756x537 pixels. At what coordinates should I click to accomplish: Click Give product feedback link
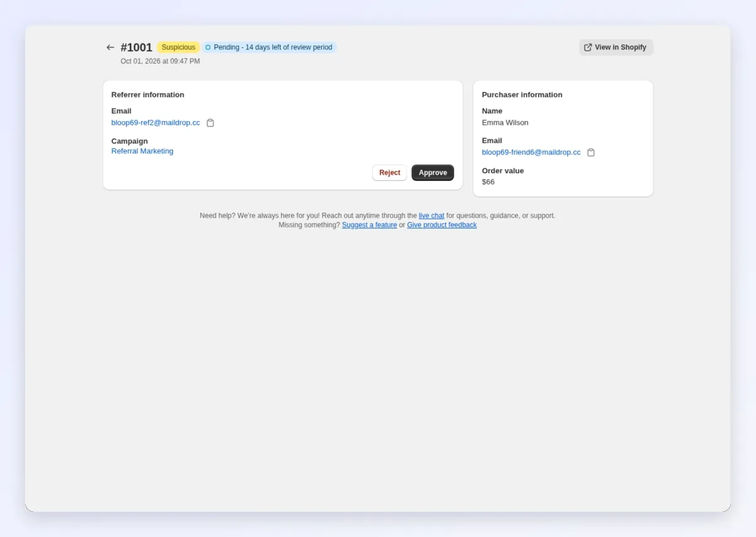tap(442, 225)
